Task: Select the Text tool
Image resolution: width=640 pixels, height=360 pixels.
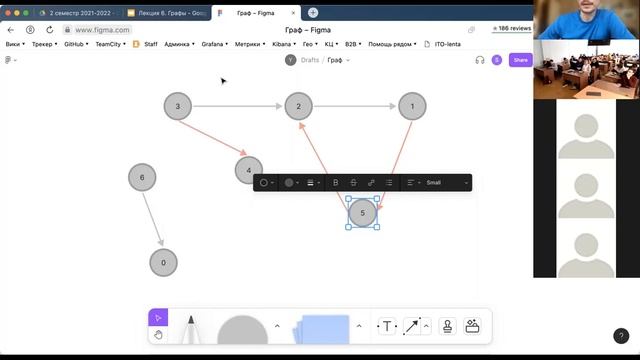Action: [387, 326]
